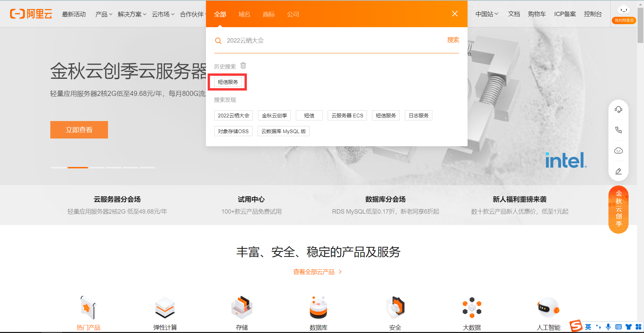644x333 pixels.
Task: Select the 存储 category icon
Action: tap(242, 308)
